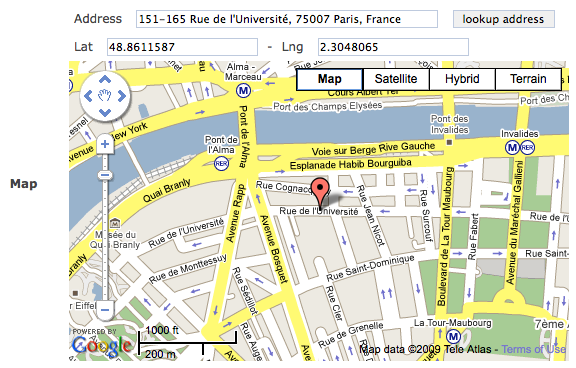Pan the map right with arrow control
This screenshot has height=368, width=576.
click(122, 96)
